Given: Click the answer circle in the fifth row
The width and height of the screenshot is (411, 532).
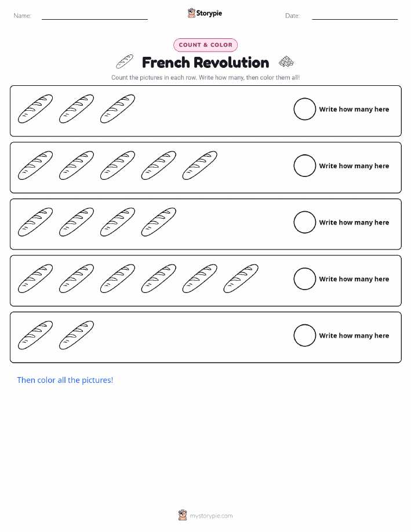Looking at the screenshot, I should click(x=304, y=335).
